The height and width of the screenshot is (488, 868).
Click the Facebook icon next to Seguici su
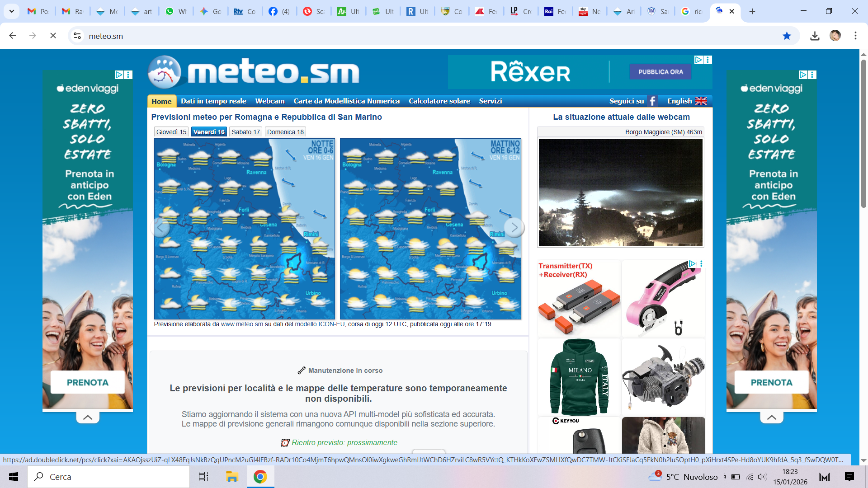coord(652,101)
